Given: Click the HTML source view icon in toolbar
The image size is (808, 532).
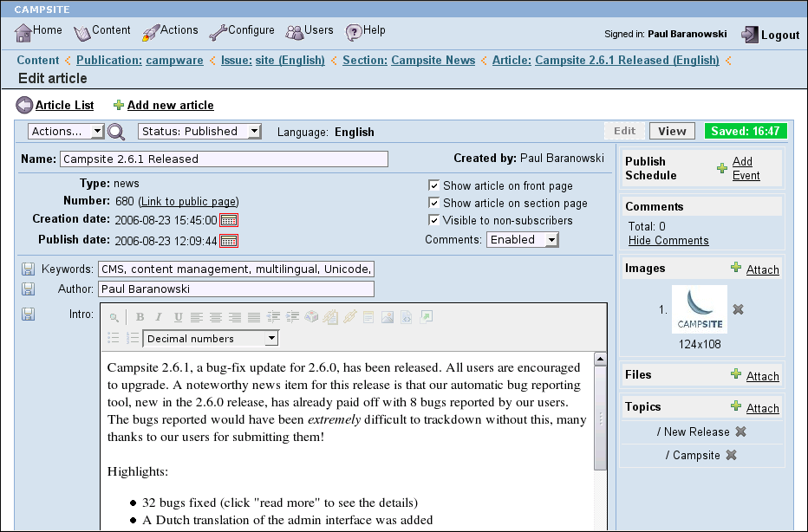Looking at the screenshot, I should click(x=407, y=317).
